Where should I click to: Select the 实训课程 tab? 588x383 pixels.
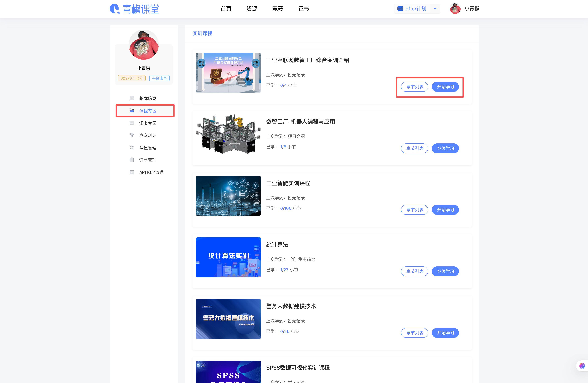coord(202,33)
